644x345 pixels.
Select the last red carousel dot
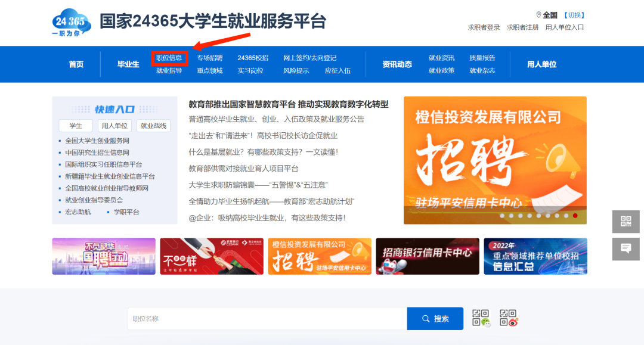pos(575,215)
